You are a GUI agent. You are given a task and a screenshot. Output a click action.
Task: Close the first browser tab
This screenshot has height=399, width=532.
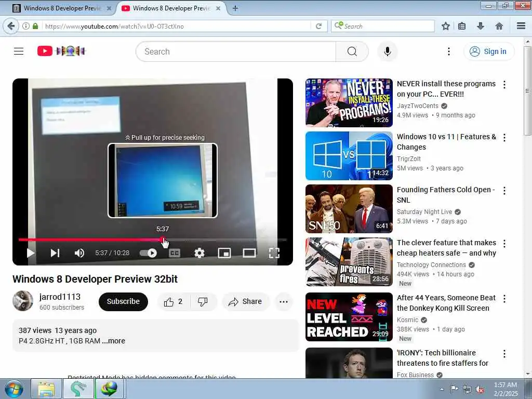tap(109, 8)
